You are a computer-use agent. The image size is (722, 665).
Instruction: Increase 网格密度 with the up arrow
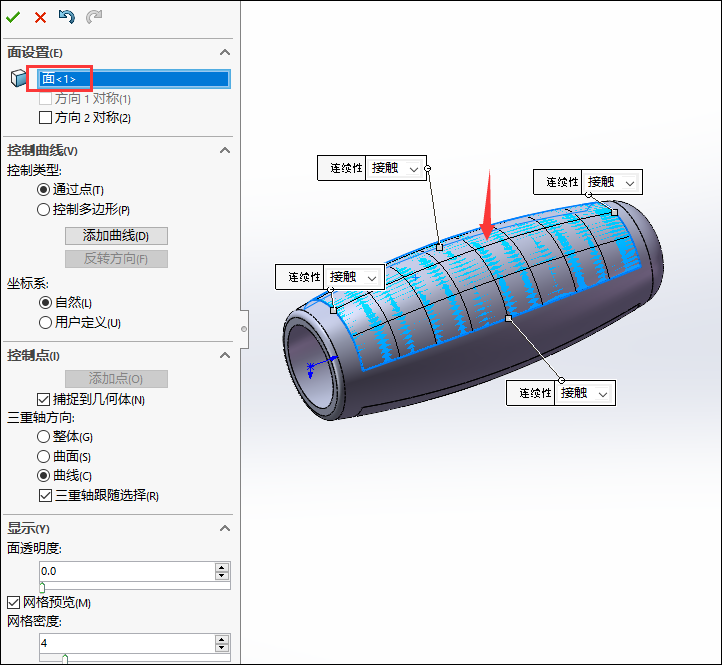point(222,639)
